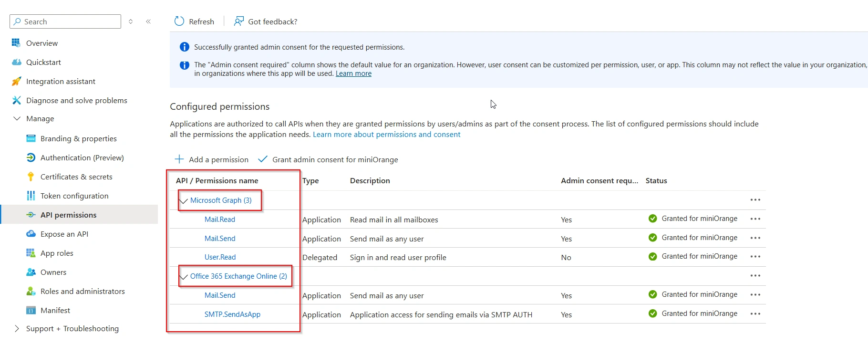Open the User.Read permission link
The width and height of the screenshot is (868, 345).
220,257
